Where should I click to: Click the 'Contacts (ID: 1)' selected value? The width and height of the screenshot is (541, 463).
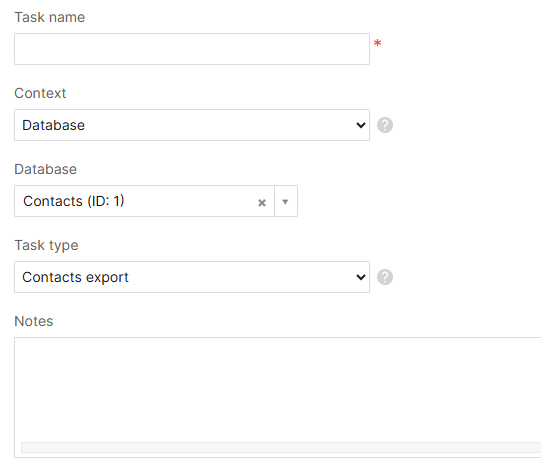point(73,201)
